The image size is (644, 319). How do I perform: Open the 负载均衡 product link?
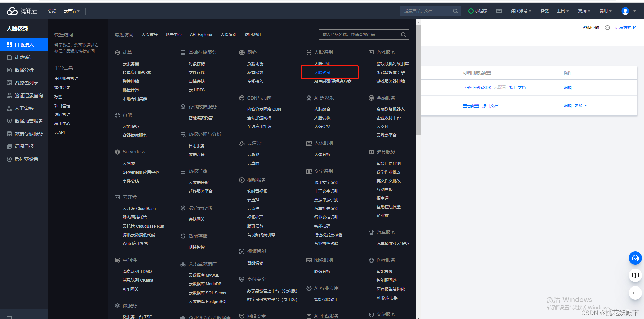(255, 64)
